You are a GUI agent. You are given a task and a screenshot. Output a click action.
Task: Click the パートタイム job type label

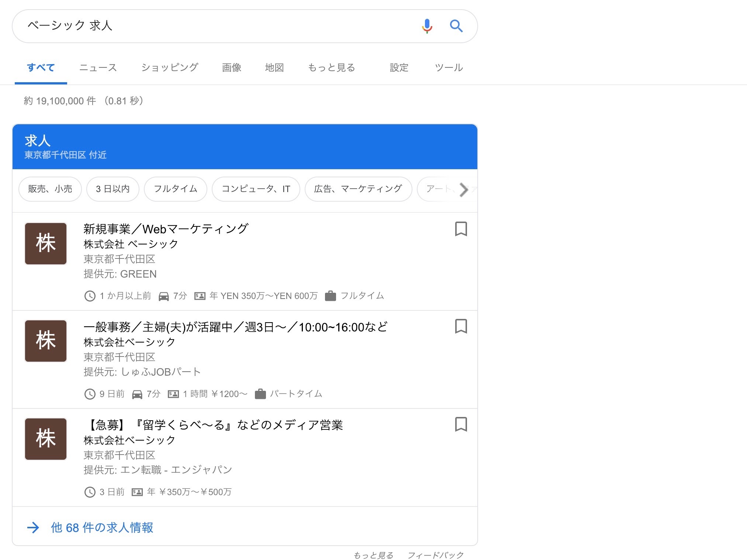(296, 394)
